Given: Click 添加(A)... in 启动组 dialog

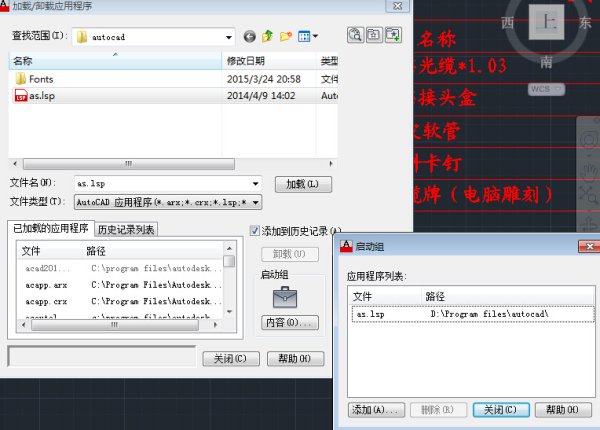Looking at the screenshot, I should coord(377,410).
